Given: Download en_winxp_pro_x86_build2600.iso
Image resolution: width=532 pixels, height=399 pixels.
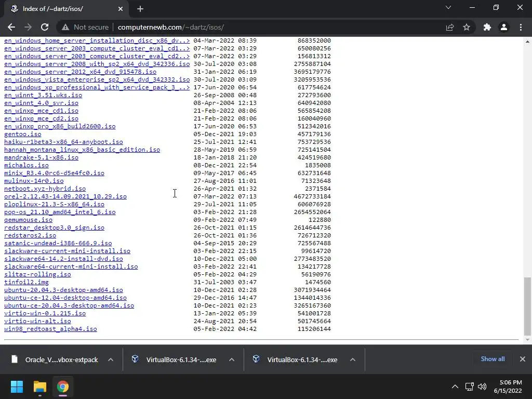Looking at the screenshot, I should (60, 126).
